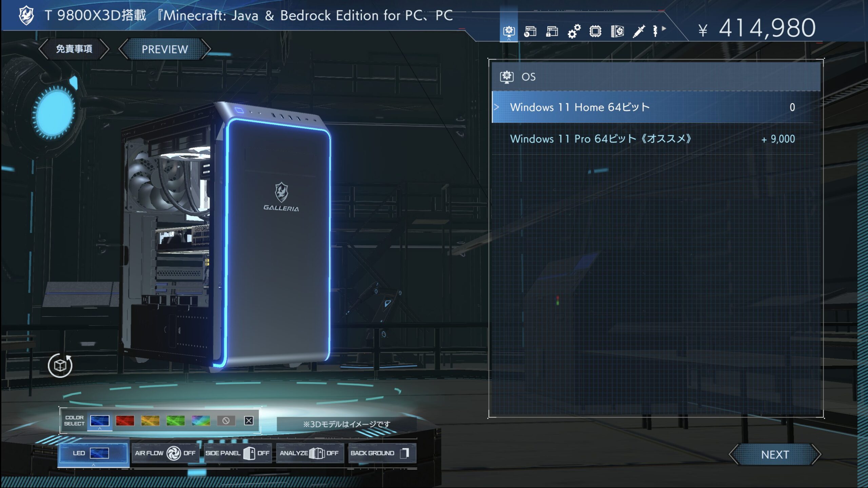
Task: Open the OS category tab icon
Action: [x=509, y=32]
